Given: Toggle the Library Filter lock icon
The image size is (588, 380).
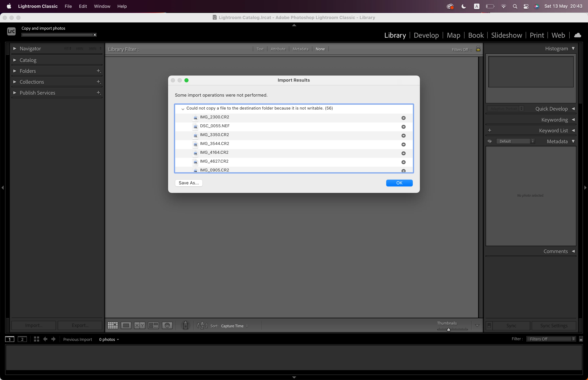Looking at the screenshot, I should coord(478,49).
